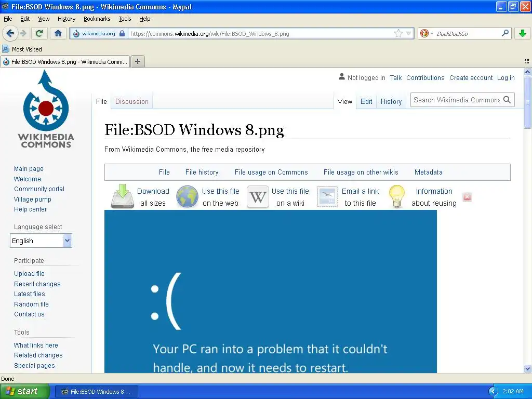The width and height of the screenshot is (532, 399).
Task: Click the magnifier icon in DuckDuckGo search box
Action: (505, 33)
